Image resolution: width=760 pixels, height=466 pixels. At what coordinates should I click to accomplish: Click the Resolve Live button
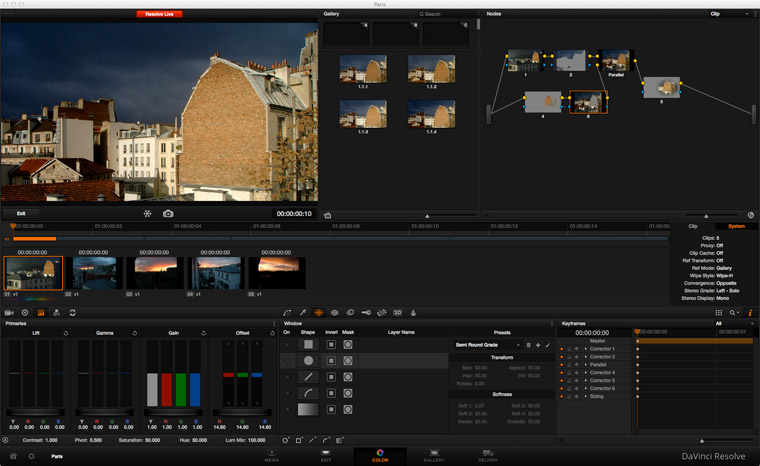point(159,14)
